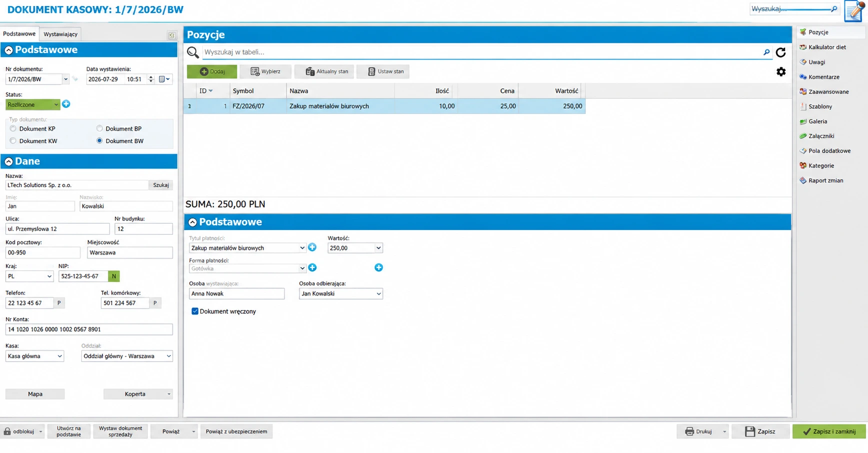This screenshot has height=453, width=868.
Task: Uncheck Dokument wręczony checkbox
Action: point(195,311)
